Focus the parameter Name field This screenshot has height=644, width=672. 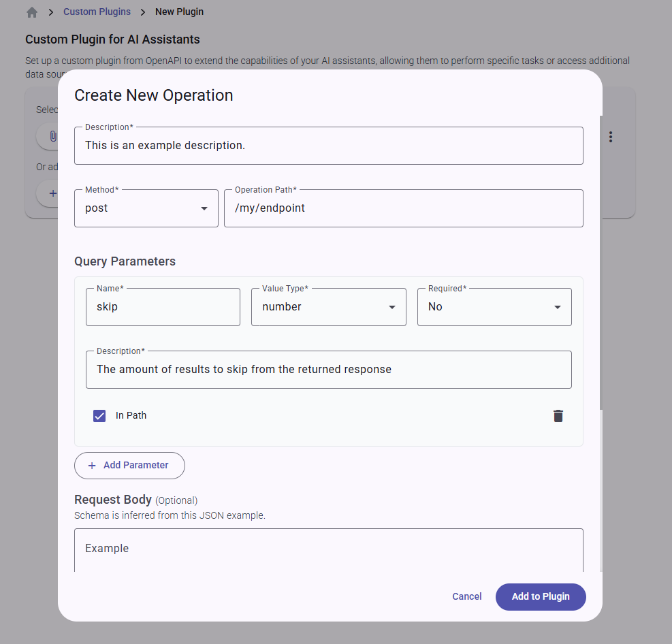pyautogui.click(x=163, y=307)
